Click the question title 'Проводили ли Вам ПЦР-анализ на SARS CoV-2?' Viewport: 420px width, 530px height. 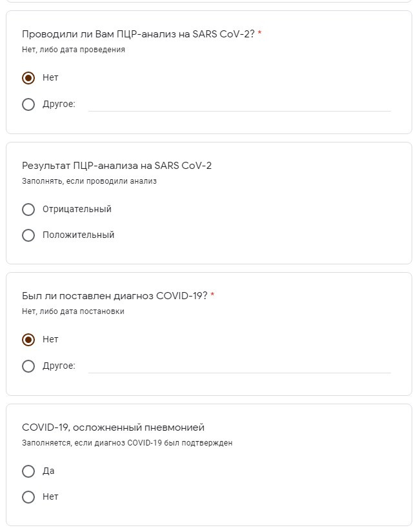138,34
